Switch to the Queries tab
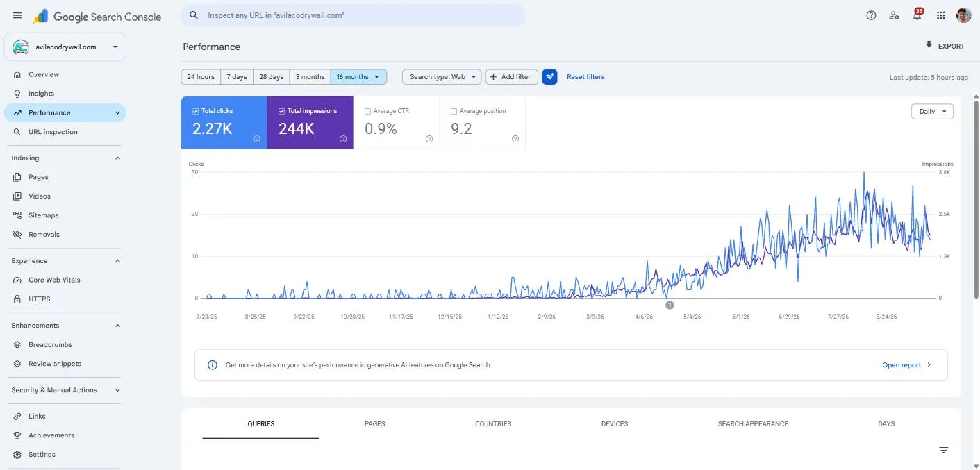The width and height of the screenshot is (980, 470). click(261, 424)
